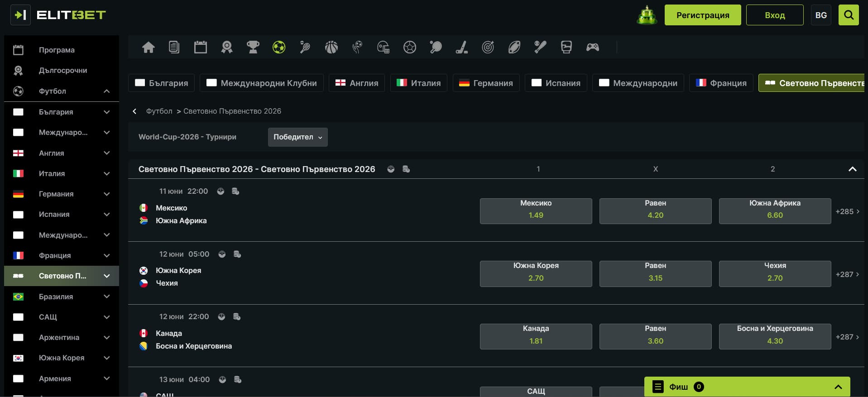The height and width of the screenshot is (397, 868).
Task: Expand Англия in the sidebar
Action: tap(106, 153)
